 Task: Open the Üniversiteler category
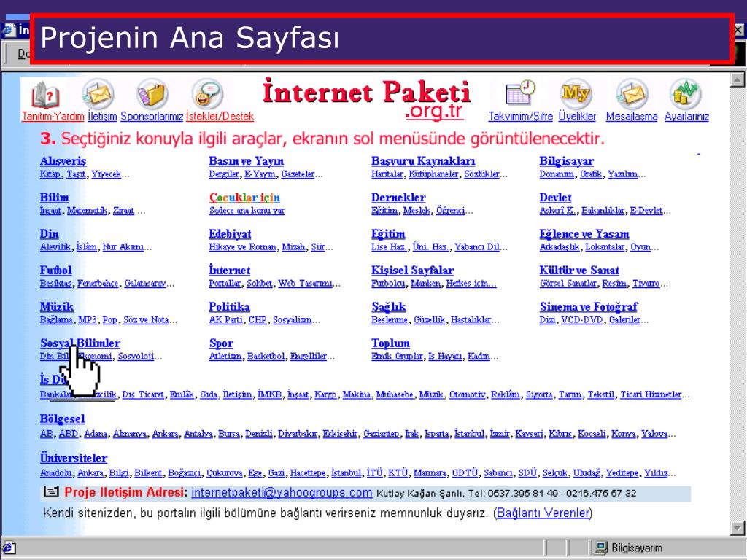[74, 458]
